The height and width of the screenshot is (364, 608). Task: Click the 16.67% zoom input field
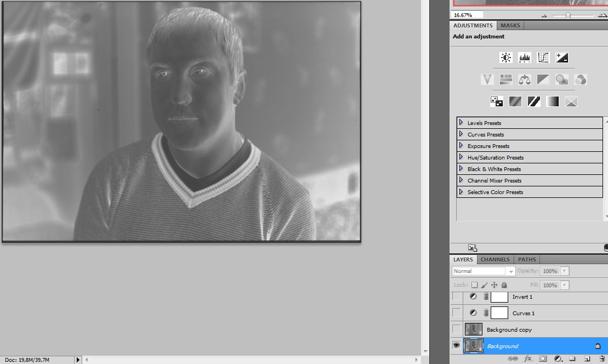pos(467,15)
